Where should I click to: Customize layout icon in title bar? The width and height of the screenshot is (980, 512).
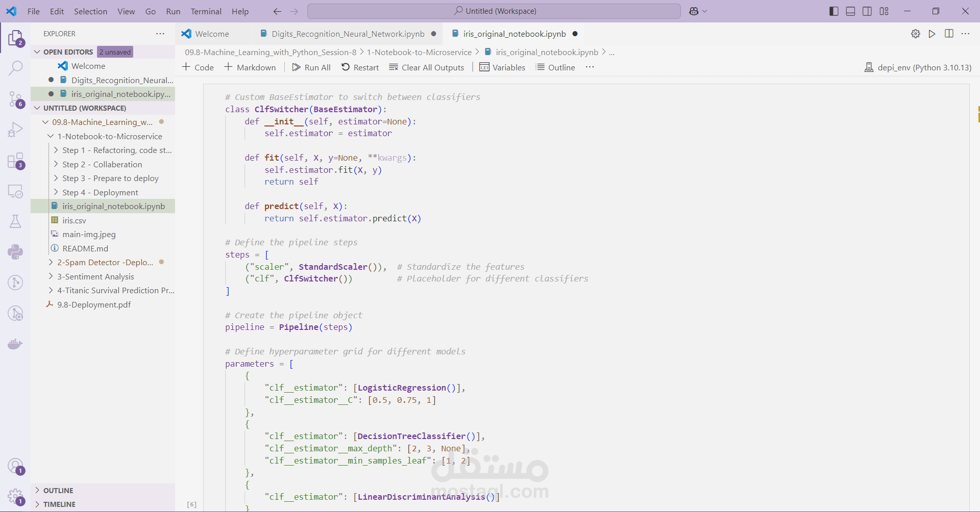click(x=884, y=11)
